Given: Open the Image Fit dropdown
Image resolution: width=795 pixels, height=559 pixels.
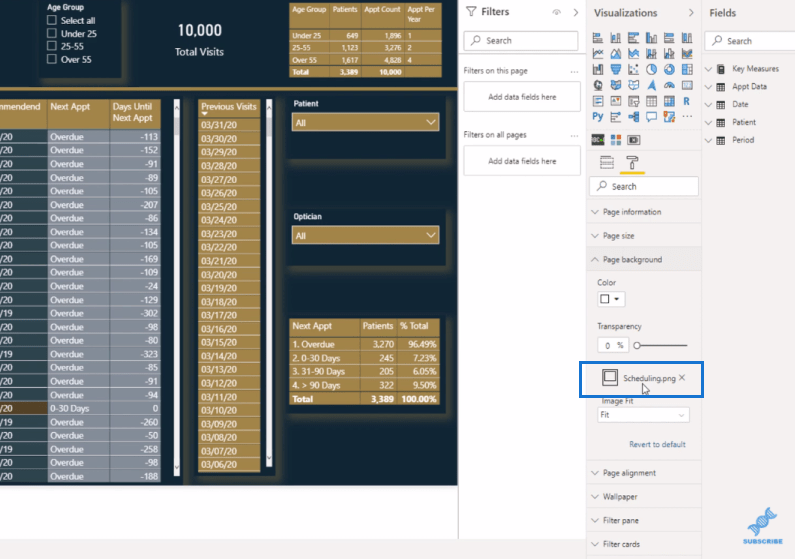Looking at the screenshot, I should click(643, 415).
